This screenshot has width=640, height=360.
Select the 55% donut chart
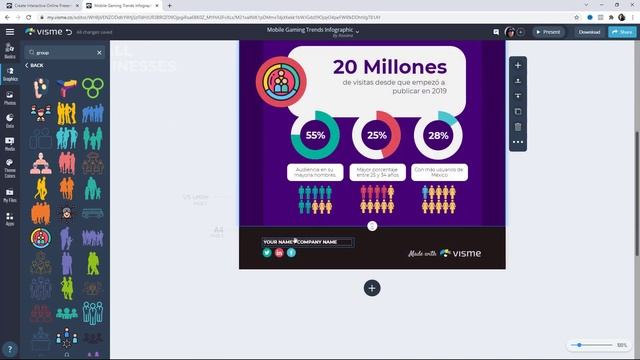[315, 135]
